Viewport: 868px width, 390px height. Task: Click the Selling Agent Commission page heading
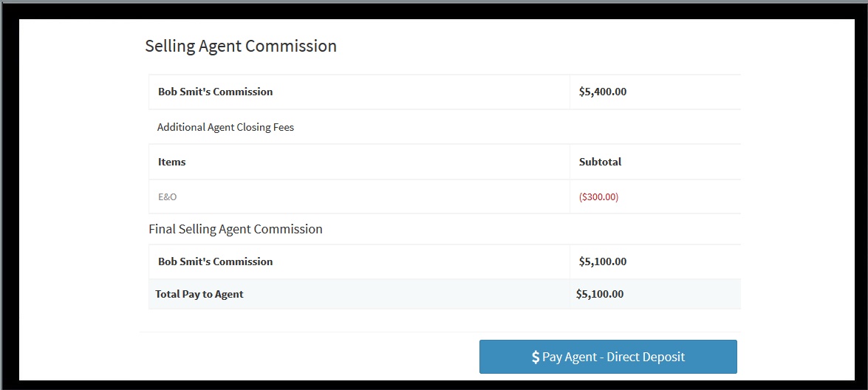click(241, 46)
